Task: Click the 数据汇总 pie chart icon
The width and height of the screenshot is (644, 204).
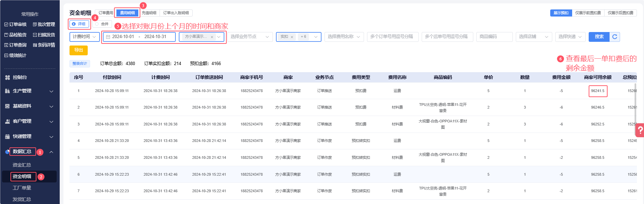Action: [7, 152]
